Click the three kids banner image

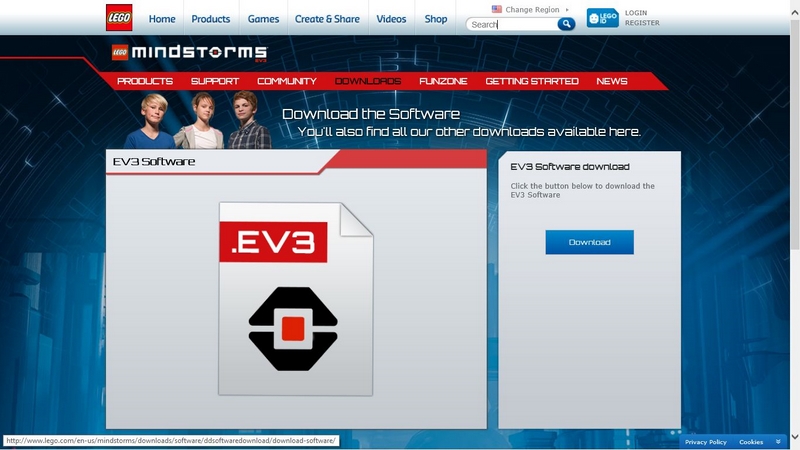click(x=199, y=120)
